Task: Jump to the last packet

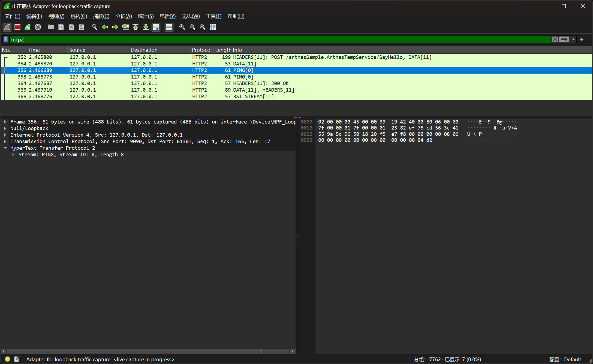Action: pyautogui.click(x=146, y=27)
